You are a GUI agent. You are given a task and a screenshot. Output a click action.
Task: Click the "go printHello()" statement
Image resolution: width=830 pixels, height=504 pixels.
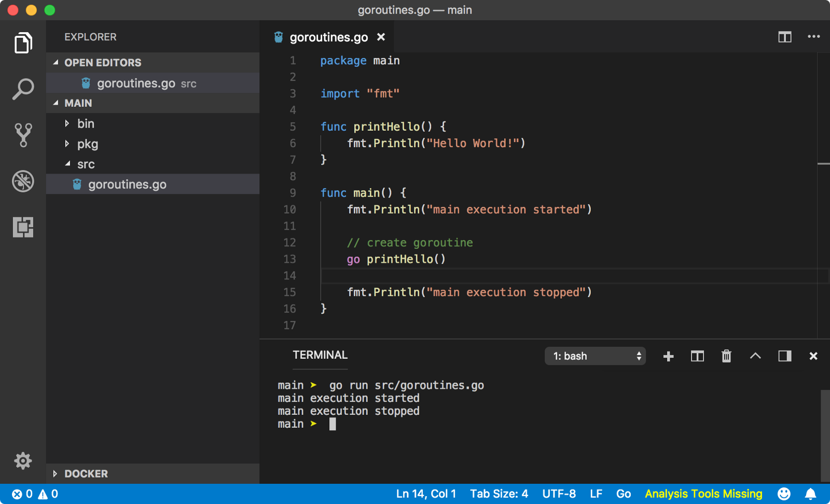point(396,259)
